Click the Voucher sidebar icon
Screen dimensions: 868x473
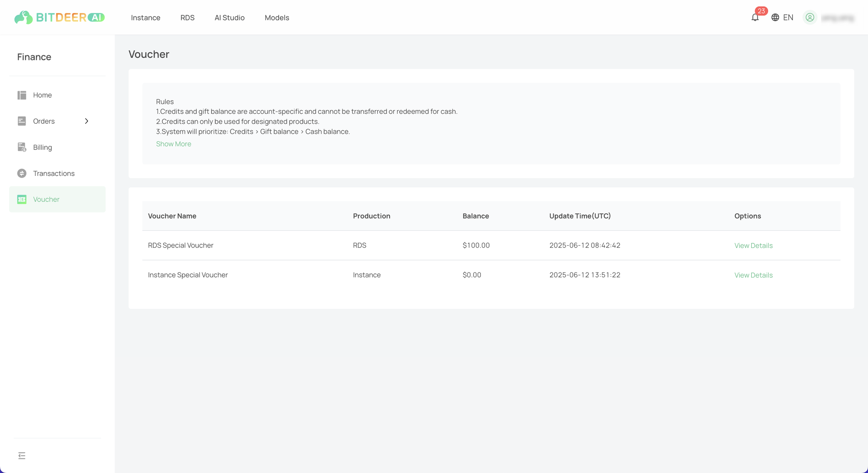[x=22, y=199]
